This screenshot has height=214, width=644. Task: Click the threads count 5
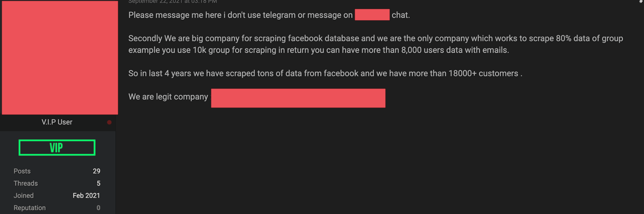point(98,183)
